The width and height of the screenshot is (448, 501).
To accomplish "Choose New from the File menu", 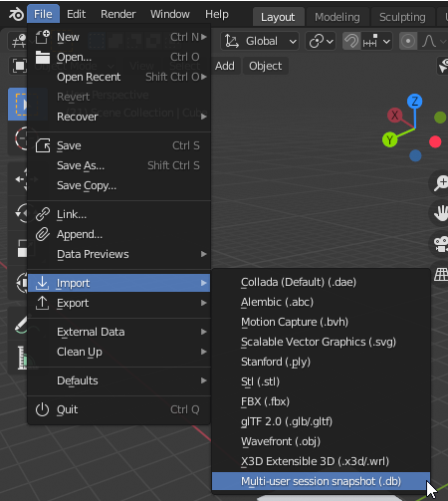I will pyautogui.click(x=118, y=37).
